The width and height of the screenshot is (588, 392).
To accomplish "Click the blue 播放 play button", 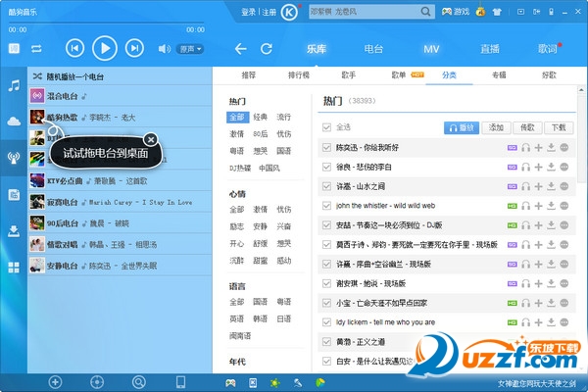I will (x=462, y=127).
